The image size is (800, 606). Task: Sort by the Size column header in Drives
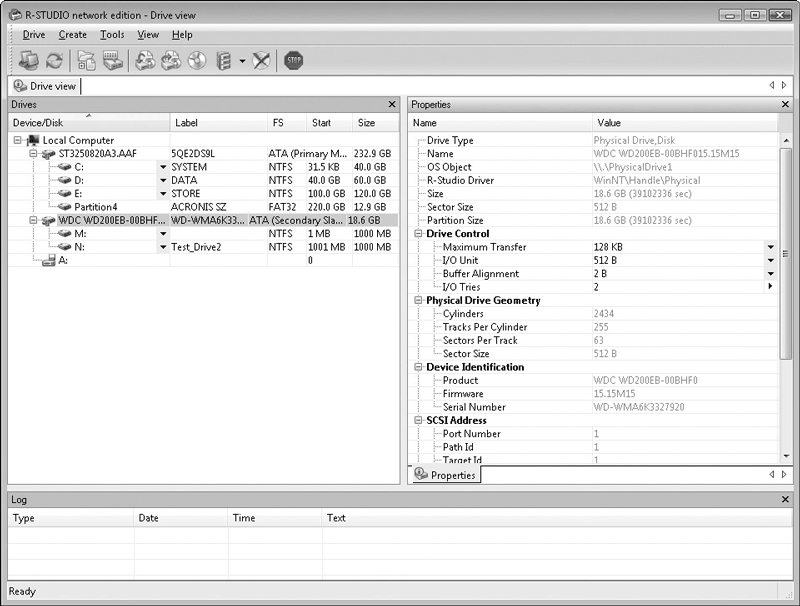pyautogui.click(x=376, y=122)
